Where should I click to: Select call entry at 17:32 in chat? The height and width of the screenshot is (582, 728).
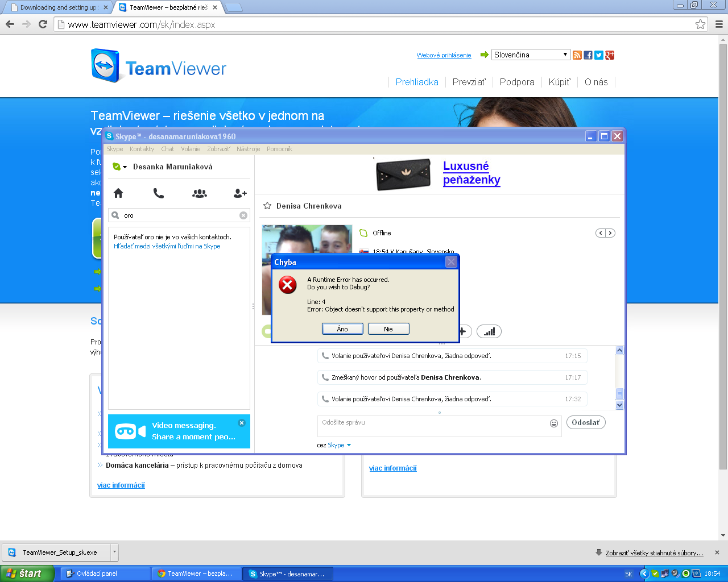452,399
